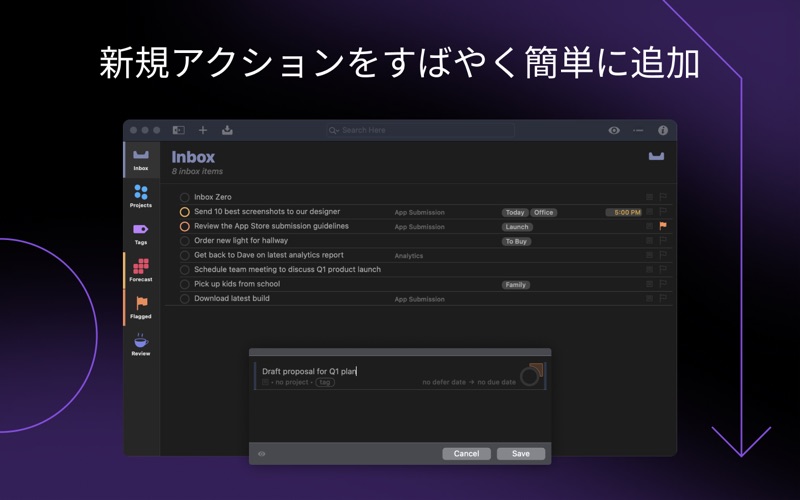Flag the Get back to Dave item
The height and width of the screenshot is (500, 800).
[663, 255]
